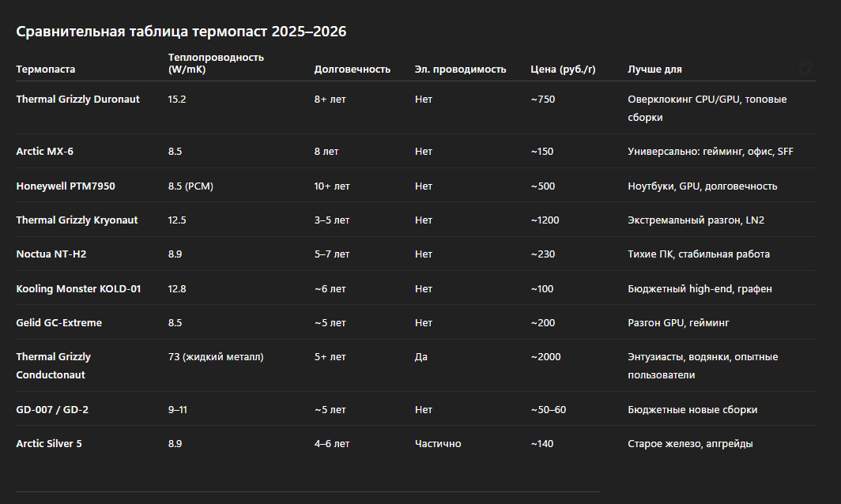Click "Экстремальный разгон, LN2" description
This screenshot has width=841, height=504.
tap(696, 220)
